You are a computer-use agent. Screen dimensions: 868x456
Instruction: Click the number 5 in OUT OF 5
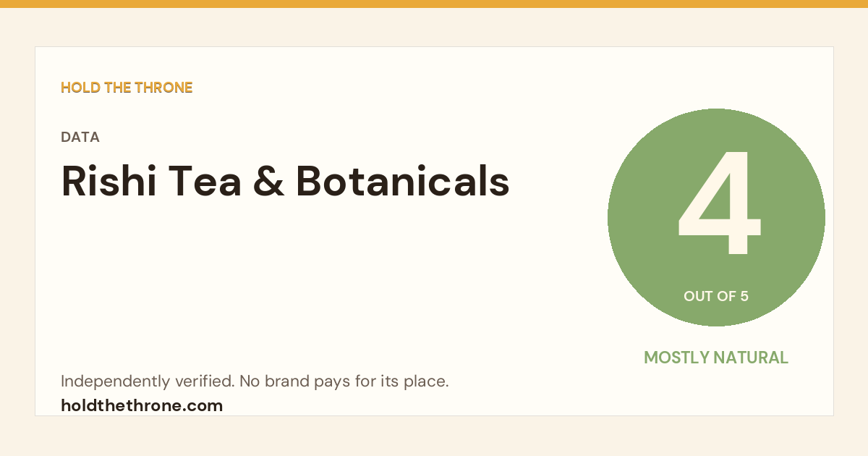(744, 296)
